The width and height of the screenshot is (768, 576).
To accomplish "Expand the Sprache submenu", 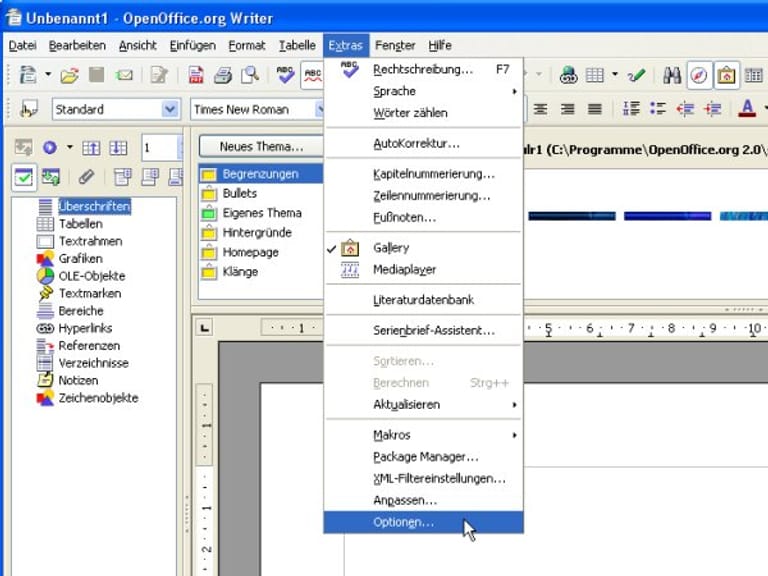I will pos(424,91).
